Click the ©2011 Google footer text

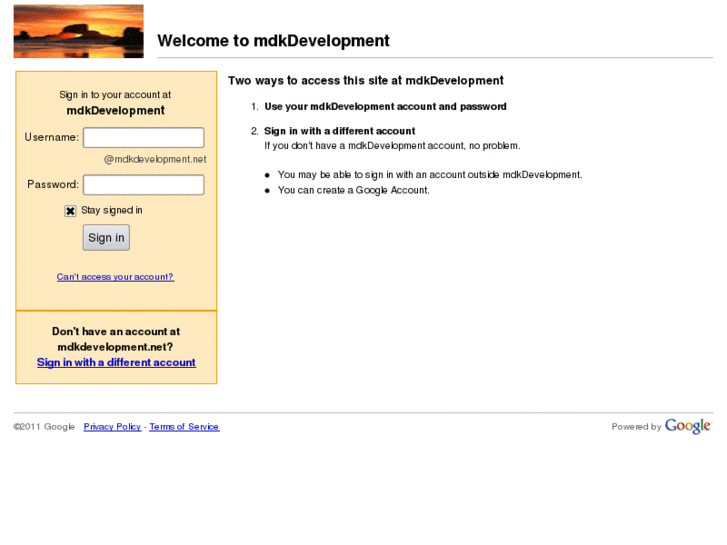[x=44, y=427]
